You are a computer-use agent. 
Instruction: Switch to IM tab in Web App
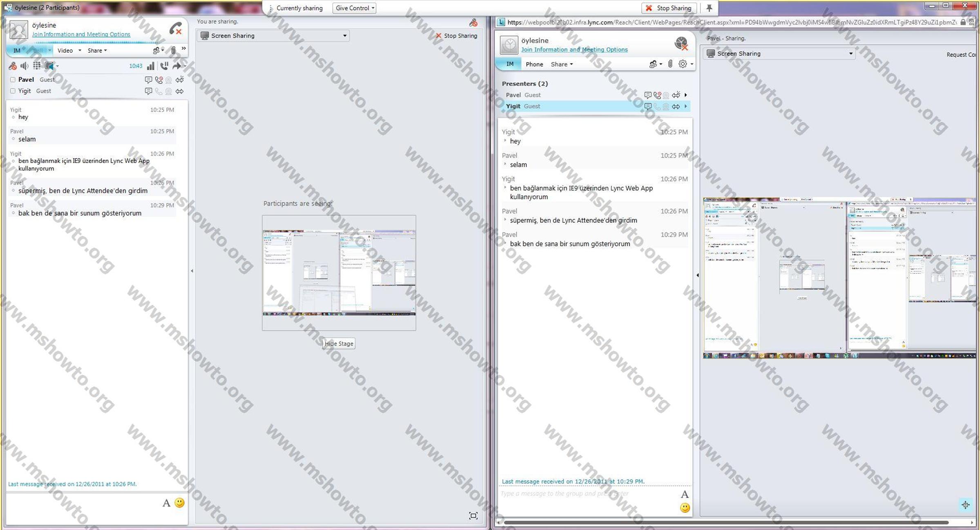[x=510, y=64]
